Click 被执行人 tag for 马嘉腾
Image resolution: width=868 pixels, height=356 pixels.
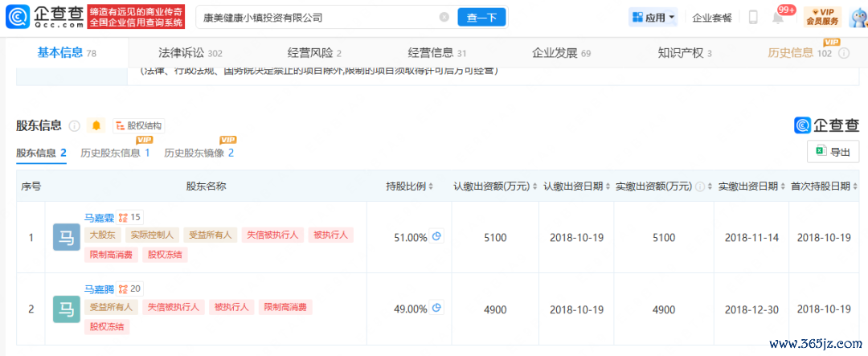click(x=232, y=306)
